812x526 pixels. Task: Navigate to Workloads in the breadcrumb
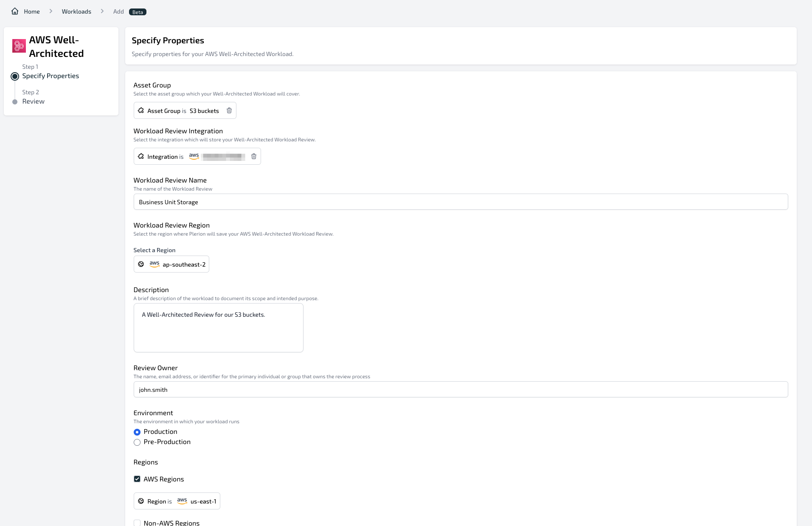coord(76,11)
